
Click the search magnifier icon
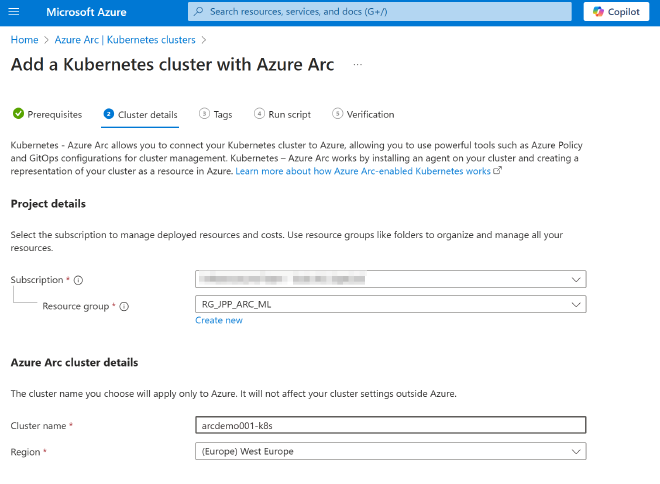(x=199, y=11)
